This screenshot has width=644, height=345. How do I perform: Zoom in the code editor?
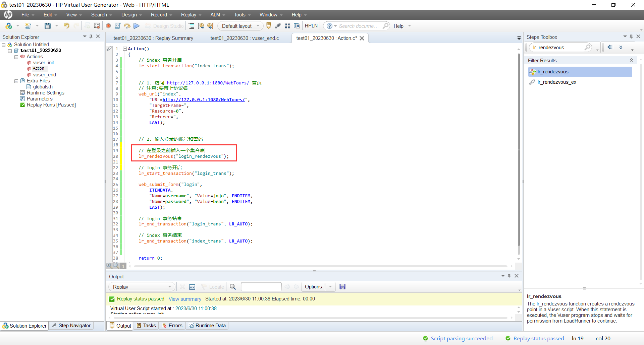pos(109,266)
